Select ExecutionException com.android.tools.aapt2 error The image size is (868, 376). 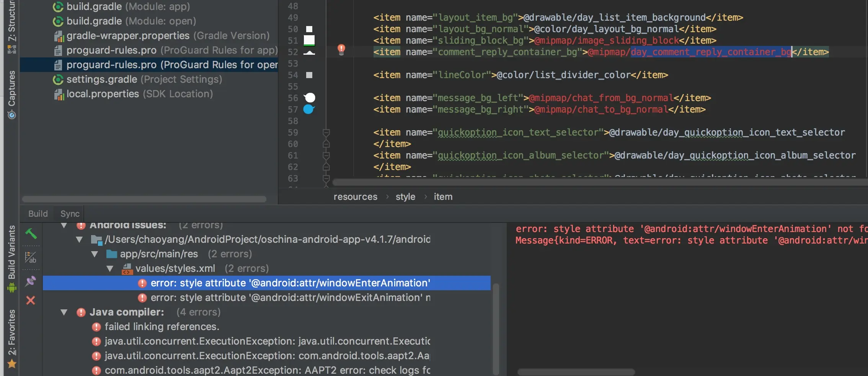point(267,356)
